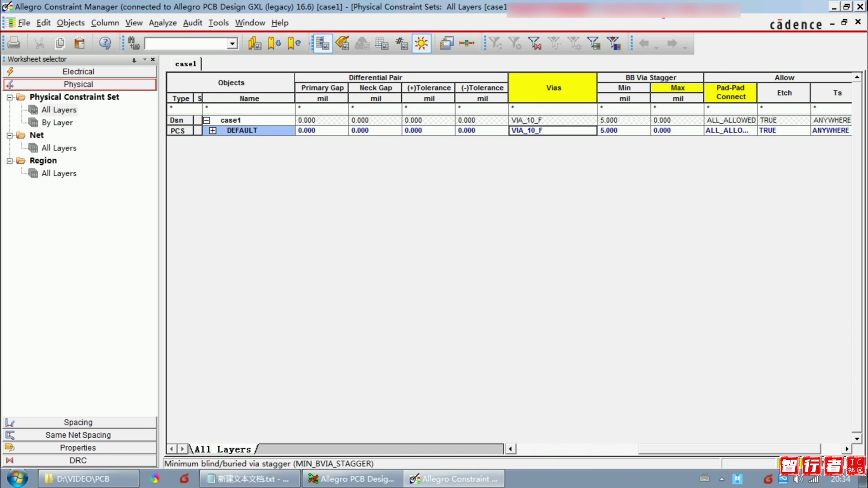This screenshot has width=868, height=488.
Task: Click the Pad-Pad Connect column header
Action: (730, 92)
